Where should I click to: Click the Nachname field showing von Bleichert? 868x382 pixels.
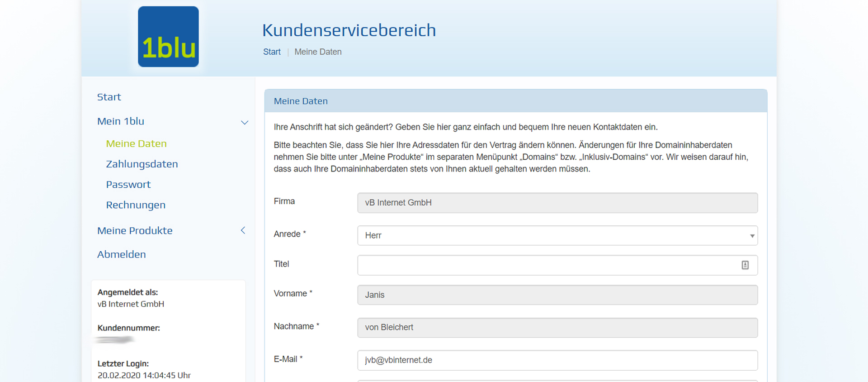(x=557, y=328)
